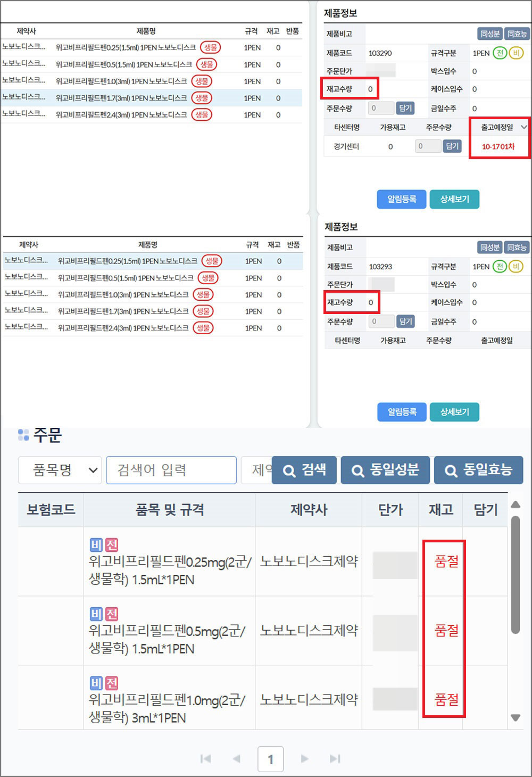Click the 품절 status for 위고비프리필드펜0.25mg

pos(446,561)
